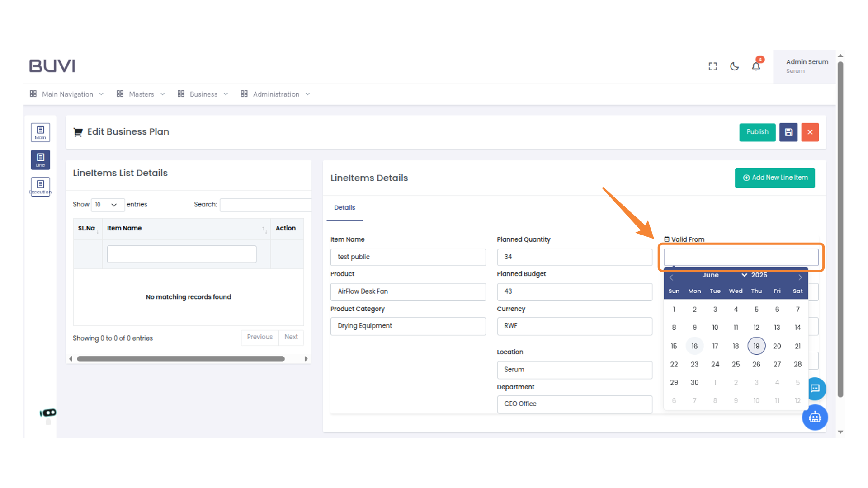This screenshot has height=488, width=868.
Task: Click Add New Line Item
Action: pos(774,178)
